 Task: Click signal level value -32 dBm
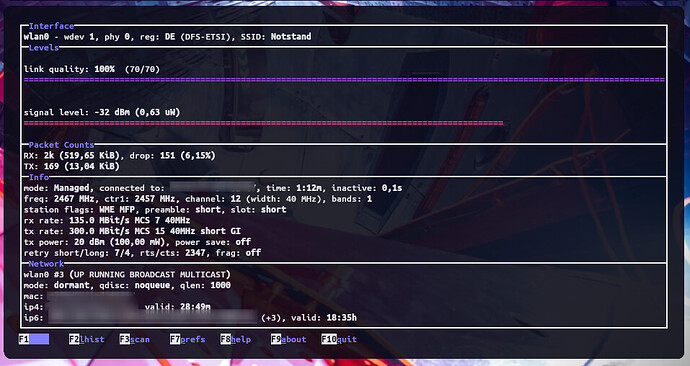point(112,112)
